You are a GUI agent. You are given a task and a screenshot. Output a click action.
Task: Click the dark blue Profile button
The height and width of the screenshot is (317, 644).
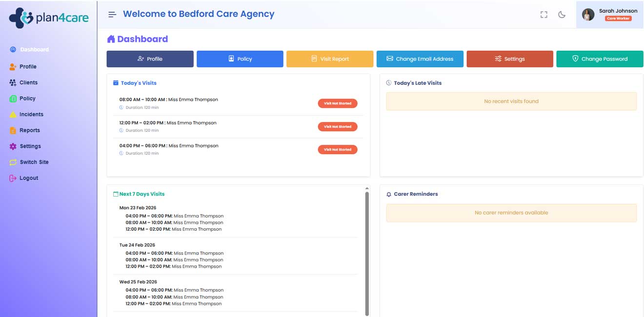tap(150, 59)
